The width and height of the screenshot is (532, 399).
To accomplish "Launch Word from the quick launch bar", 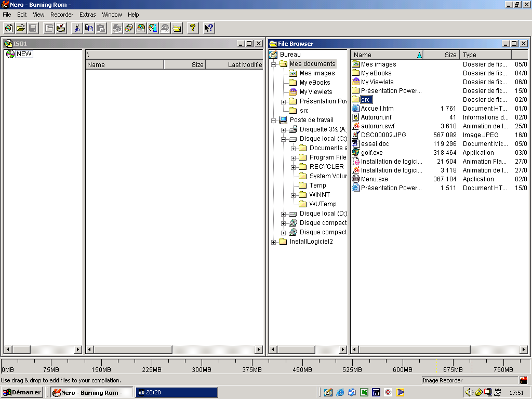I will 376,393.
